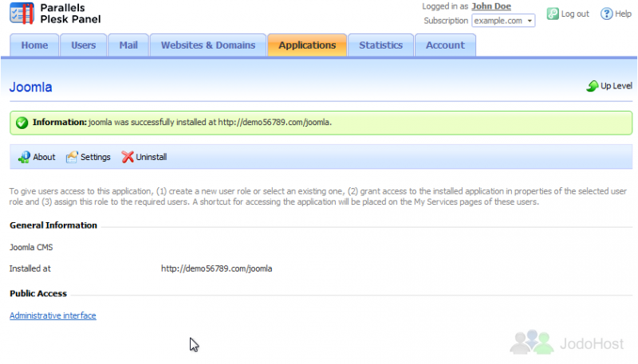Image resolution: width=638 pixels, height=364 pixels.
Task: Click the John Doe user link
Action: 491,6
